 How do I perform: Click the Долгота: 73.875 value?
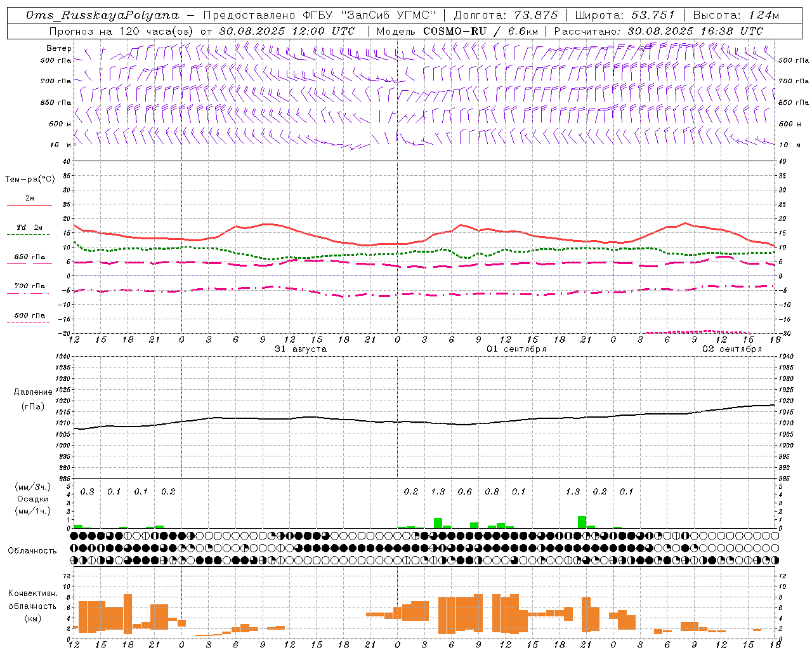click(506, 15)
